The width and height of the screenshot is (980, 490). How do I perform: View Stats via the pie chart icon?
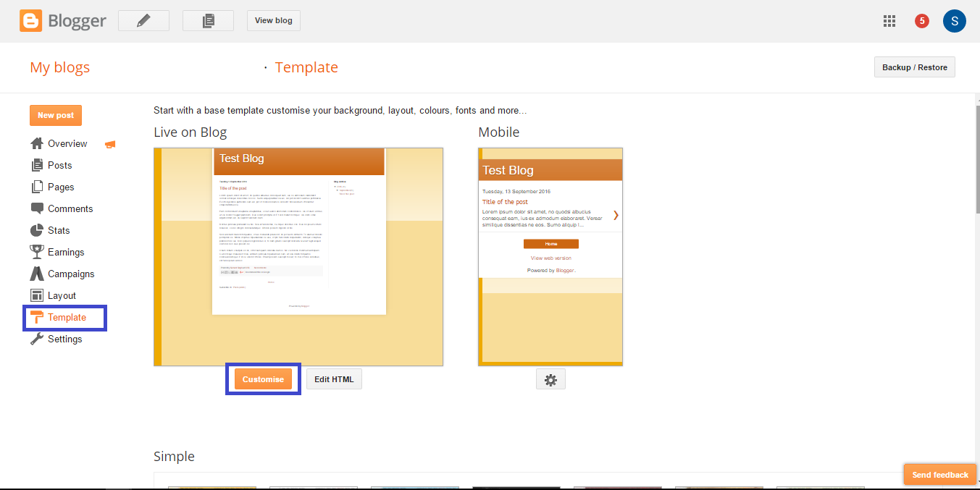point(36,230)
